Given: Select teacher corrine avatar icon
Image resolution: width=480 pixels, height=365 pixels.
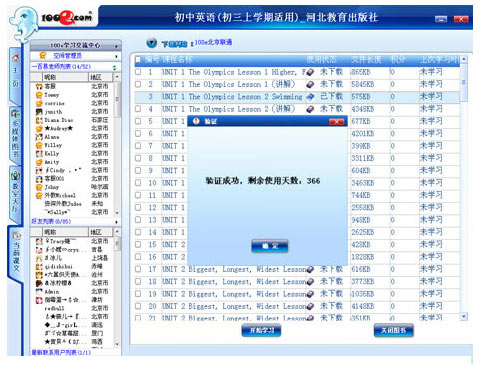Looking at the screenshot, I should (39, 103).
